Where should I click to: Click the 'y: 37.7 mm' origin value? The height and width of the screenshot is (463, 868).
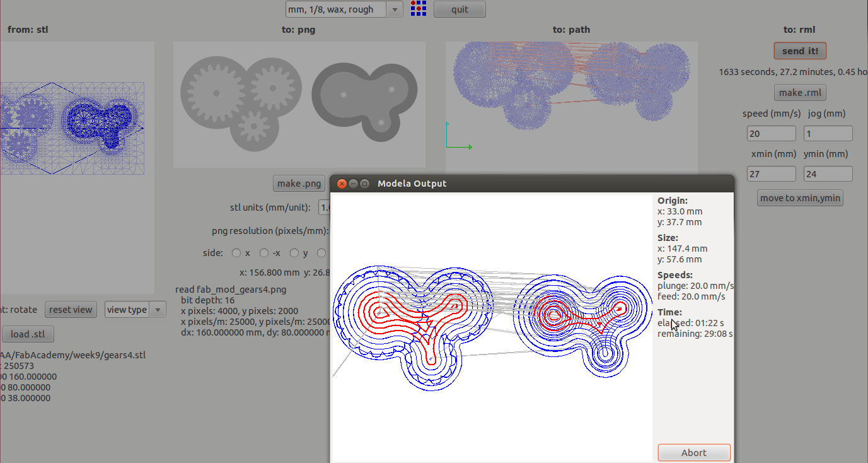click(680, 222)
